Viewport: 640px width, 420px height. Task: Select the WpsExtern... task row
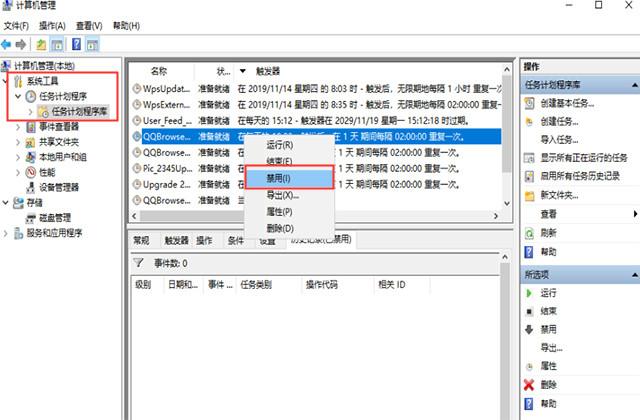pyautogui.click(x=317, y=105)
